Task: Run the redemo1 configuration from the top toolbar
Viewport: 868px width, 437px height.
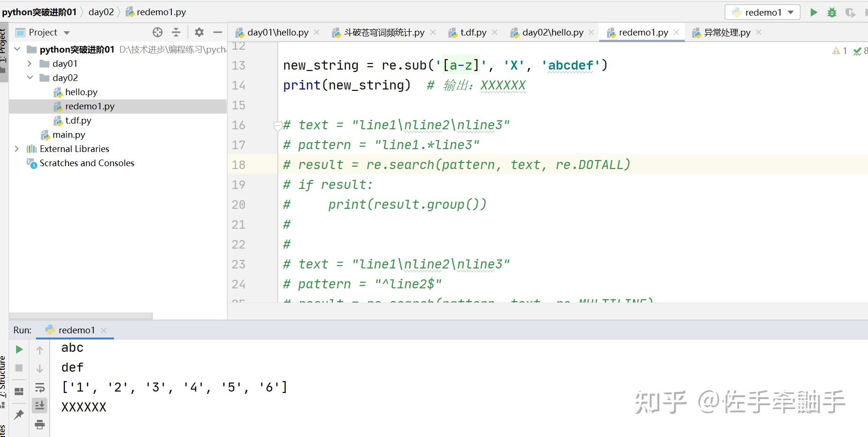Action: [x=814, y=12]
